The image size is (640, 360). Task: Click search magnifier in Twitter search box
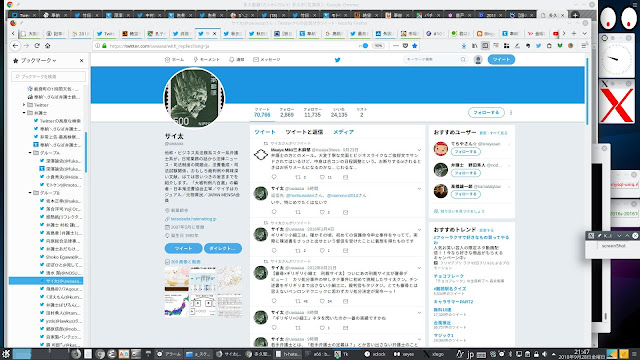(463, 60)
